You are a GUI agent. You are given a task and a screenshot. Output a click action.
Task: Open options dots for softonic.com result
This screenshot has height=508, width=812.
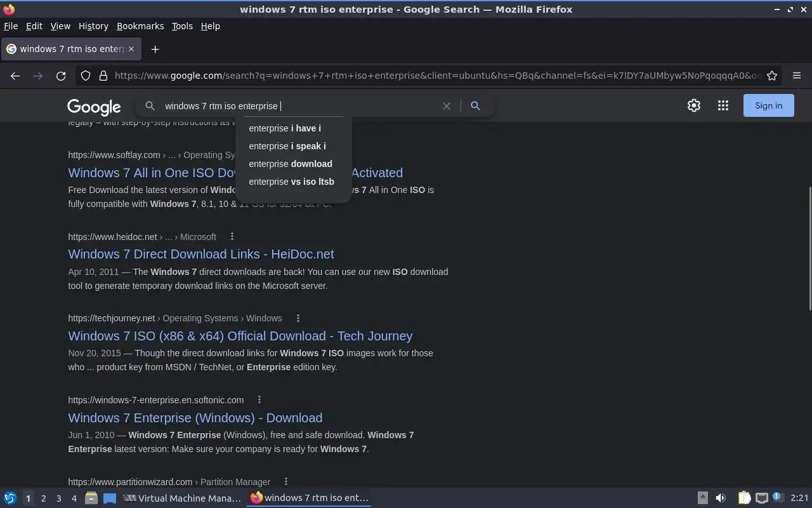click(259, 399)
